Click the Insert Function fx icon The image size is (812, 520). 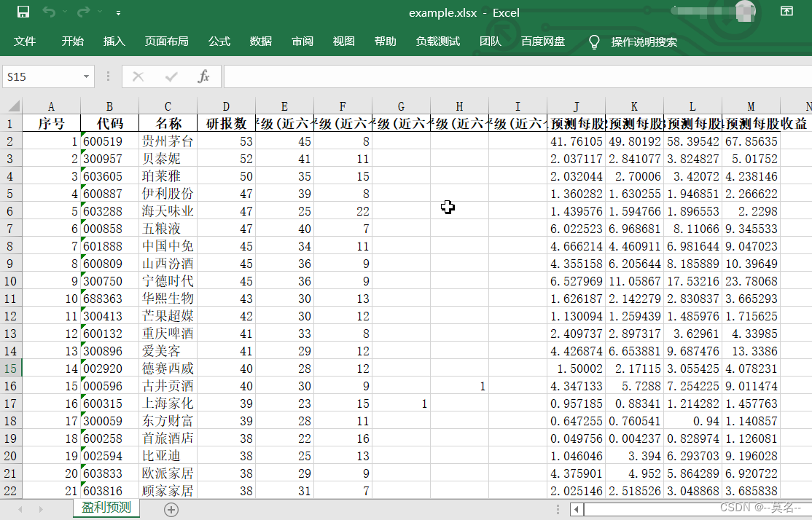[x=203, y=76]
